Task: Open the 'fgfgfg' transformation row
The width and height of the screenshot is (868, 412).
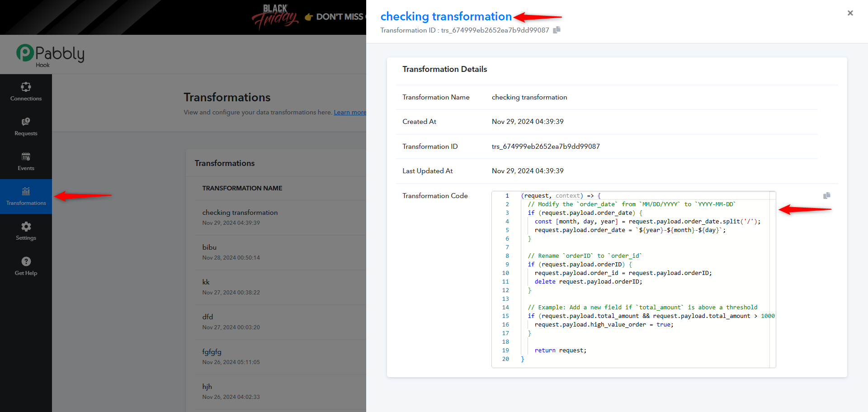Action: point(280,357)
